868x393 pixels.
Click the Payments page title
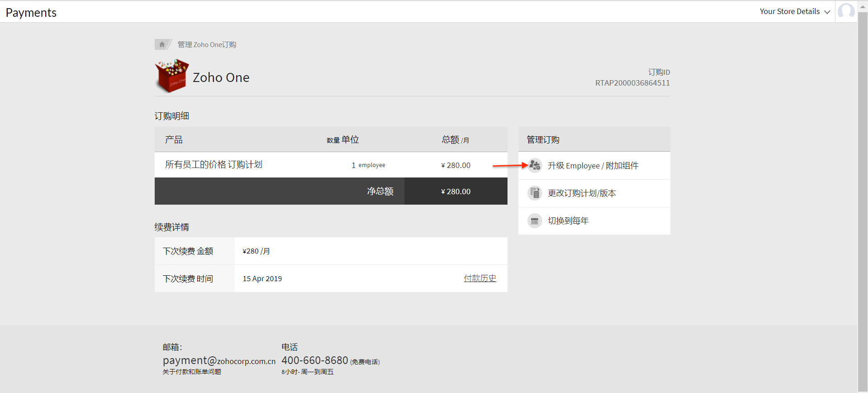pos(31,13)
